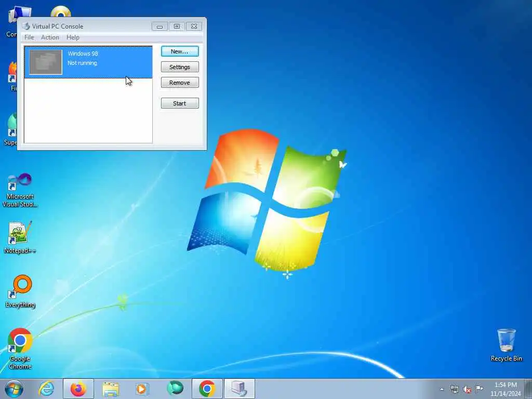Click the Show Desktop strip

click(528, 389)
